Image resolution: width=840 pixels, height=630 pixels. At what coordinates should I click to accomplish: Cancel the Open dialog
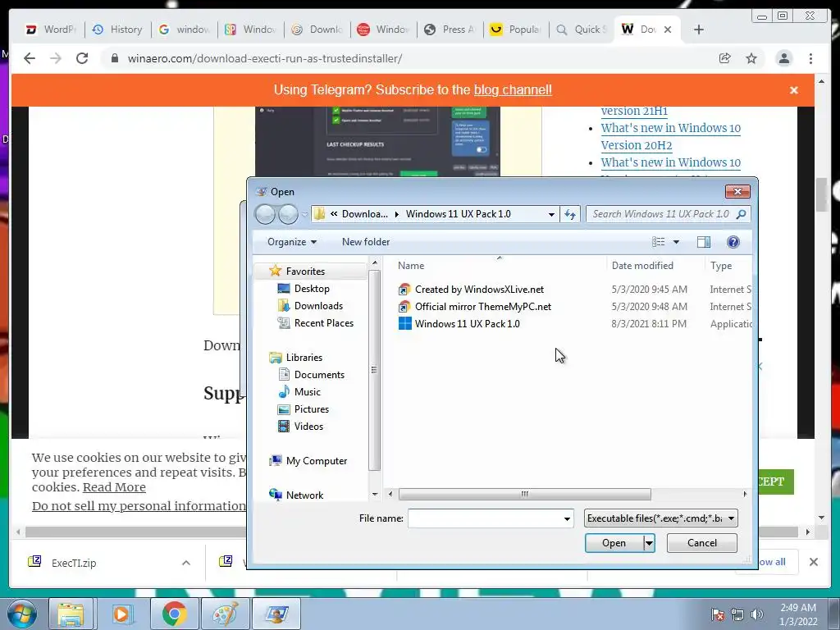click(702, 543)
